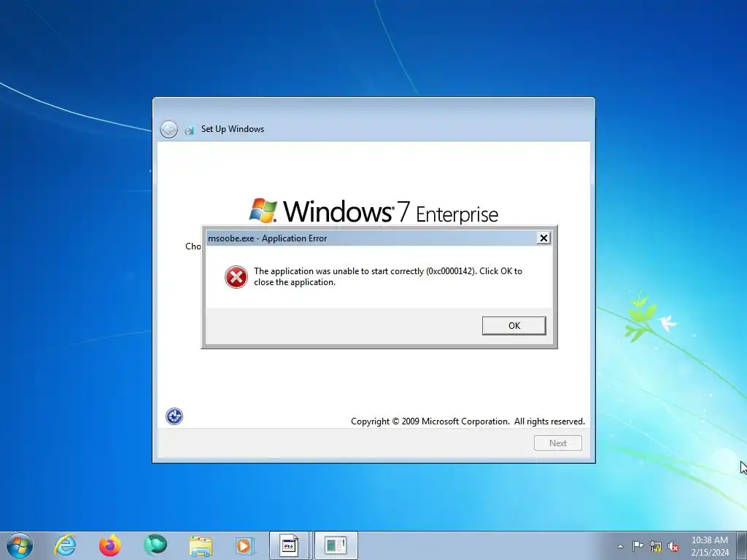Launch Internet Explorer from the taskbar
Image resolution: width=747 pixels, height=560 pixels.
pyautogui.click(x=65, y=545)
